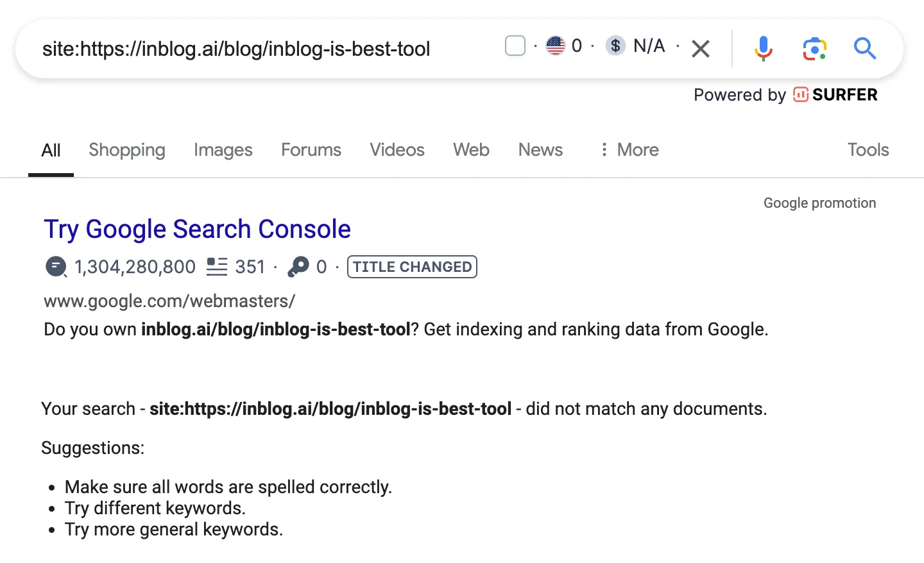Expand the More search filters menu
924x563 pixels.
(x=629, y=150)
